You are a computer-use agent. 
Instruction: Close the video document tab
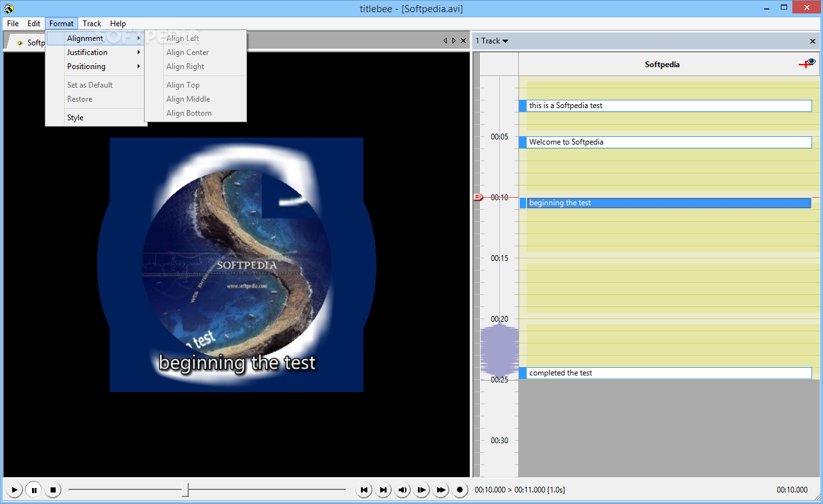pos(463,41)
